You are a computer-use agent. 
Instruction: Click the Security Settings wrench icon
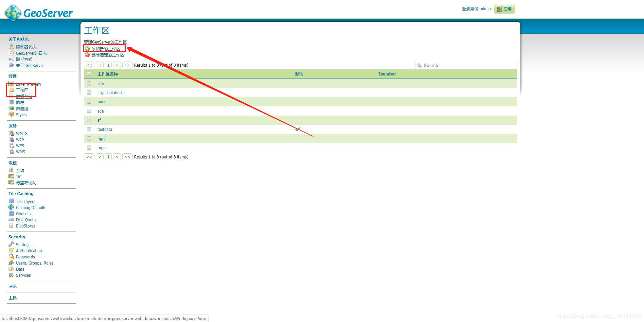click(11, 244)
